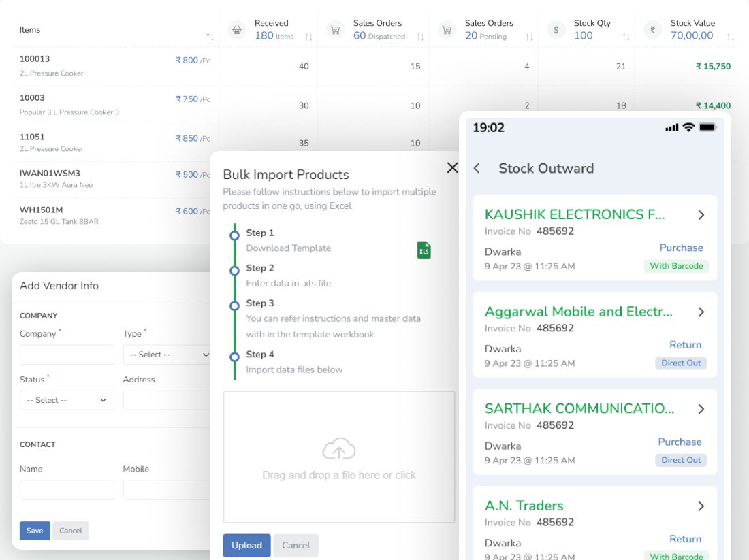Click the Stock Qty dollar icon
The image size is (749, 560).
pyautogui.click(x=556, y=30)
